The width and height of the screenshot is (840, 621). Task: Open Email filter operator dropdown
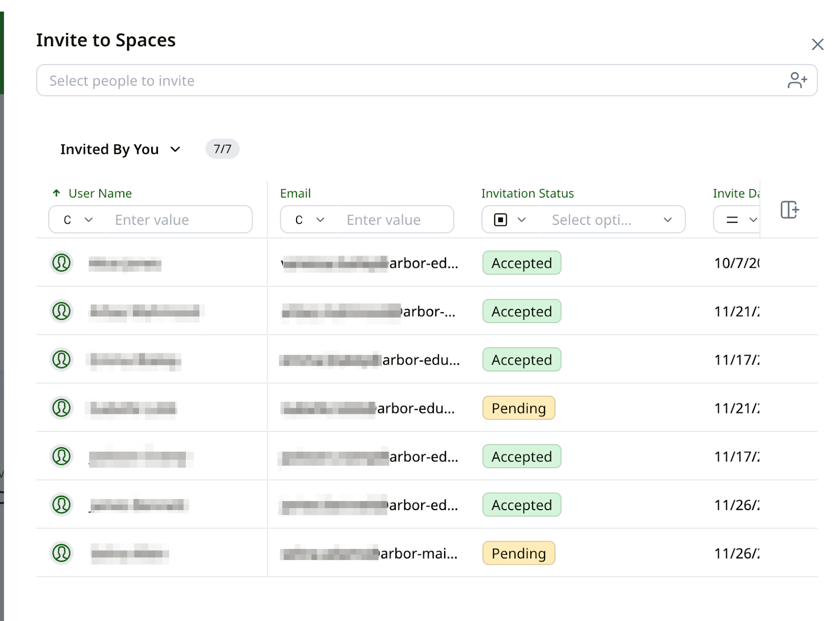309,220
